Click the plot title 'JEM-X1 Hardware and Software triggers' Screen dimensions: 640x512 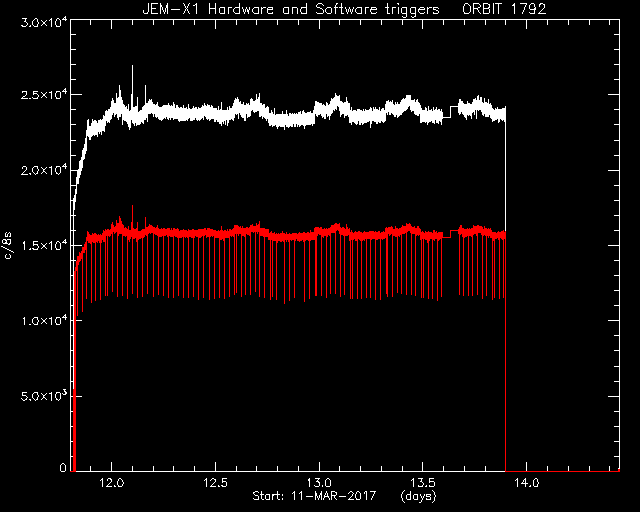pyautogui.click(x=291, y=9)
